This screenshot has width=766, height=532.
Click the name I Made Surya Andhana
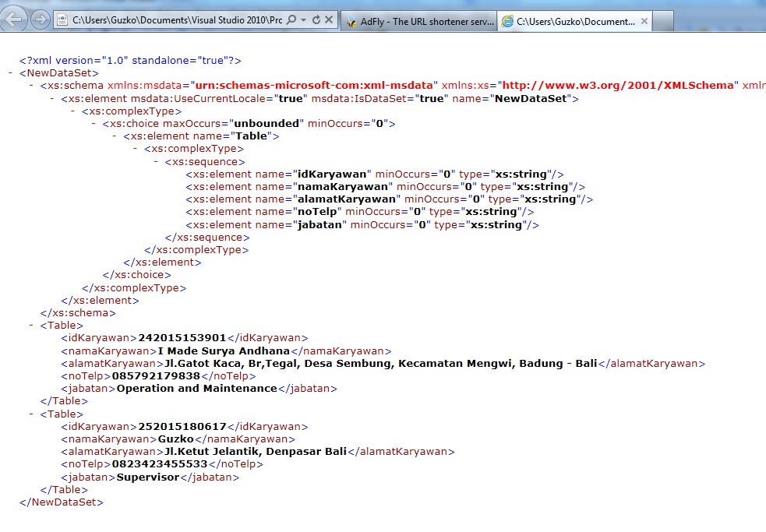[224, 351]
